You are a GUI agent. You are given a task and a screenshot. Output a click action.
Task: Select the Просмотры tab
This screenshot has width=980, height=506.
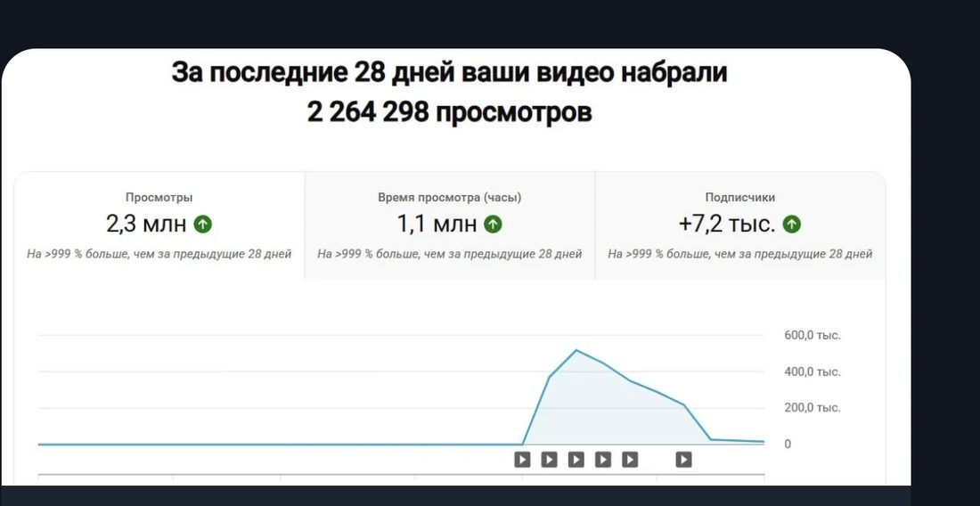click(x=159, y=225)
